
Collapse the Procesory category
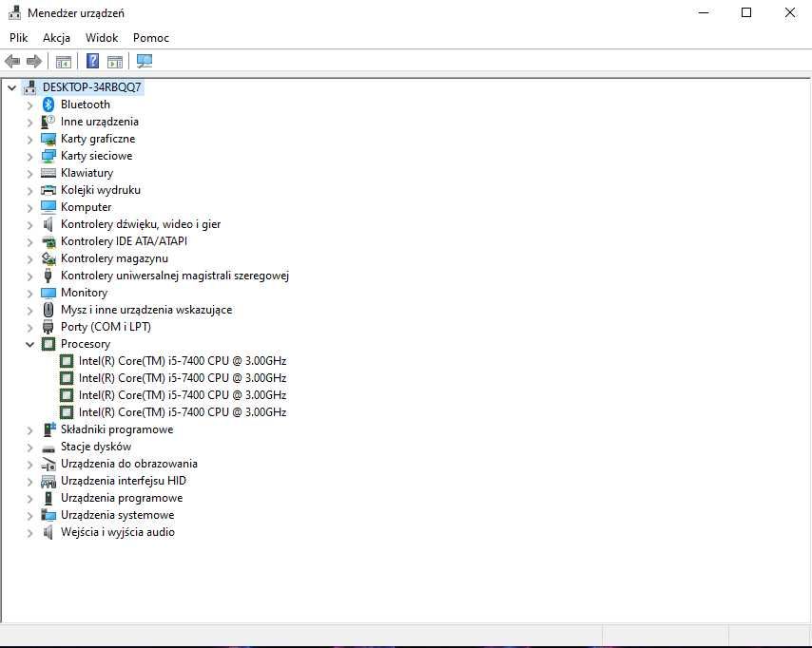point(30,344)
